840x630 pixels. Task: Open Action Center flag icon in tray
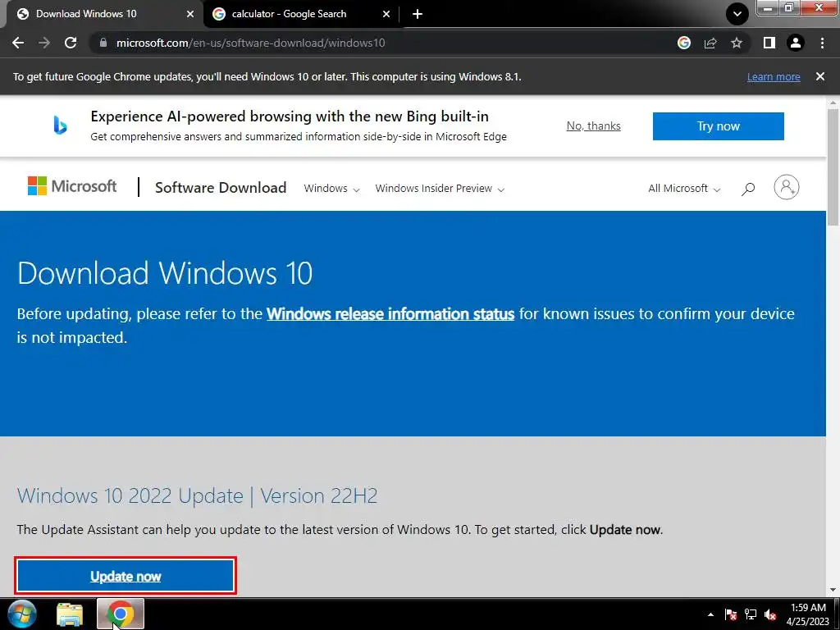731,614
